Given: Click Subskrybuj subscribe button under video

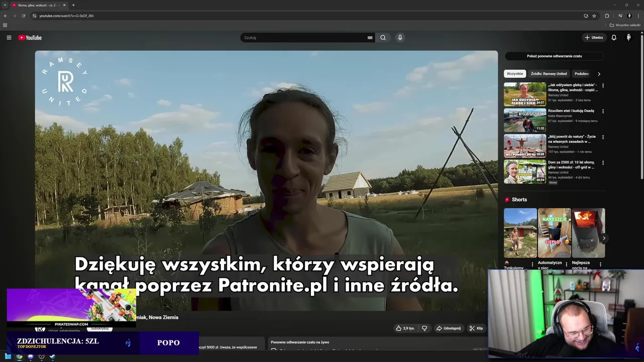Looking at the screenshot, I should click(99, 328).
